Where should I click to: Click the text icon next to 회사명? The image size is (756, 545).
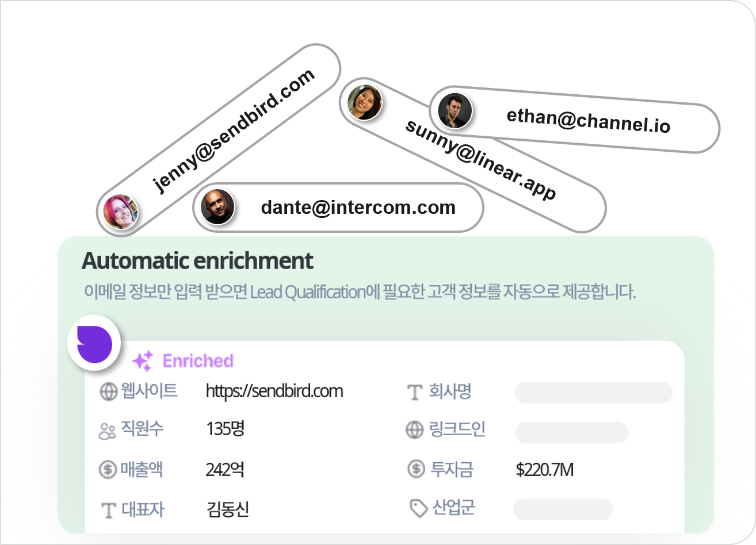[415, 393]
